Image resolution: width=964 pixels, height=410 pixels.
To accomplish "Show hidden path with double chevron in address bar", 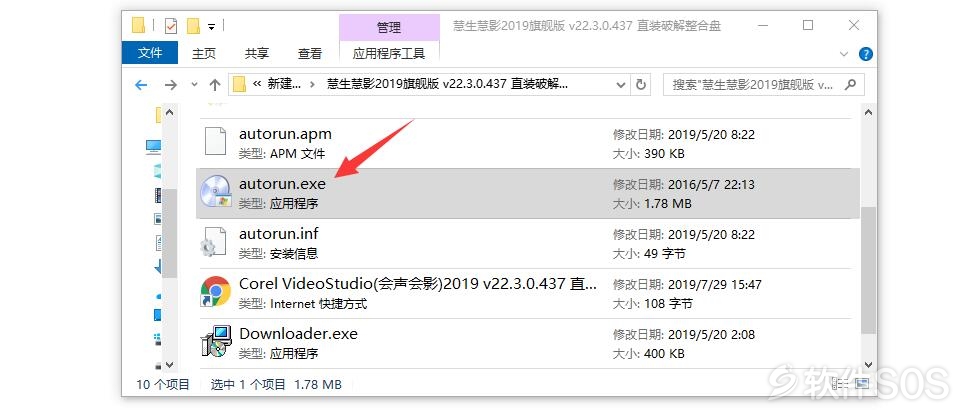I will click(257, 84).
